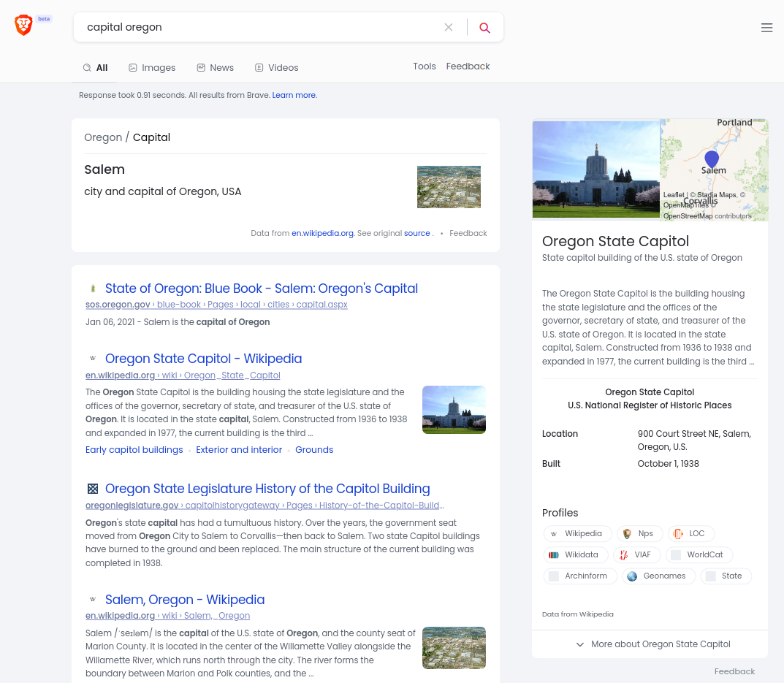The height and width of the screenshot is (683, 784).
Task: Clear the search query with the X icon
Action: tap(449, 28)
